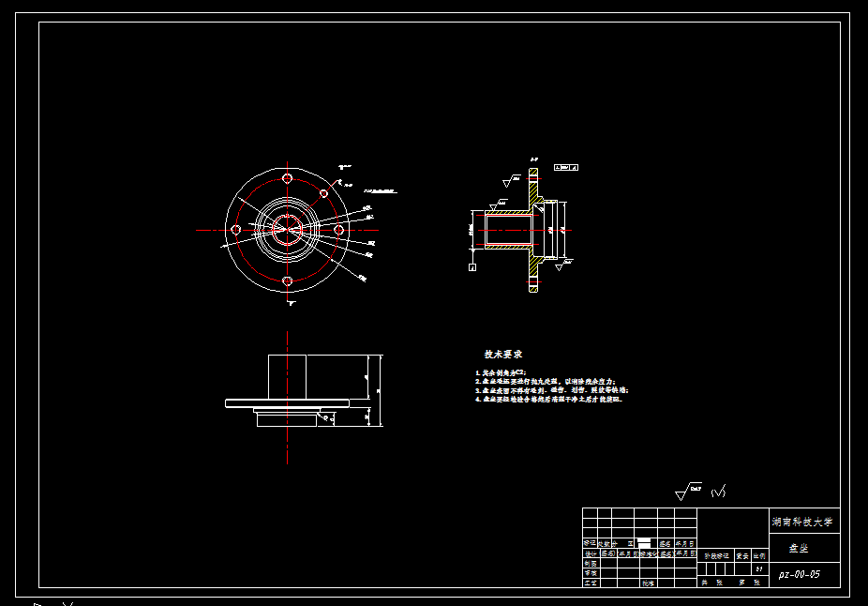Image resolution: width=868 pixels, height=606 pixels.
Task: Select the scale value '1:1' cell
Action: pyautogui.click(x=759, y=568)
